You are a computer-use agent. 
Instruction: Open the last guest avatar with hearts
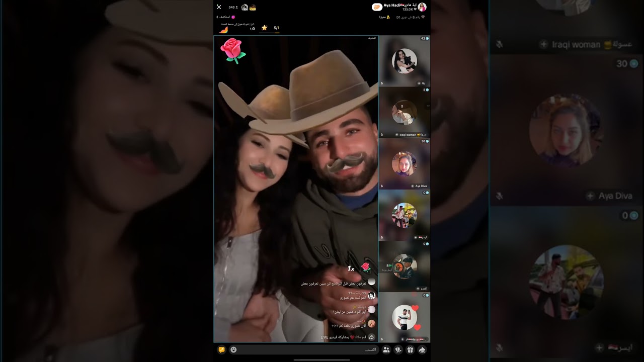(405, 318)
